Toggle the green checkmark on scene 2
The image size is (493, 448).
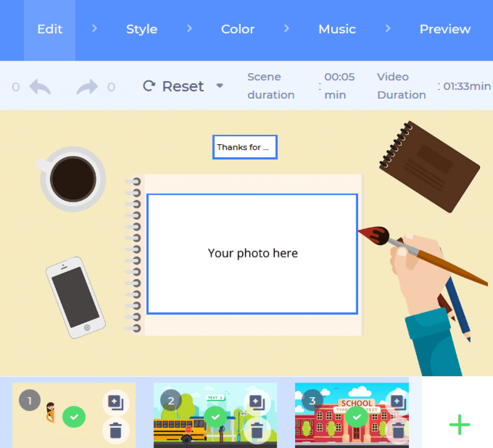(215, 417)
